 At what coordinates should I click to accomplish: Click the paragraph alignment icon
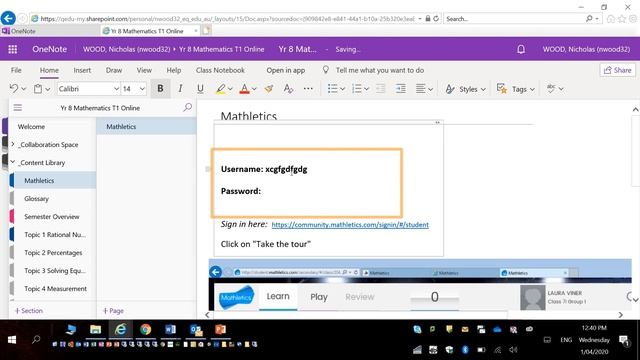[420, 89]
